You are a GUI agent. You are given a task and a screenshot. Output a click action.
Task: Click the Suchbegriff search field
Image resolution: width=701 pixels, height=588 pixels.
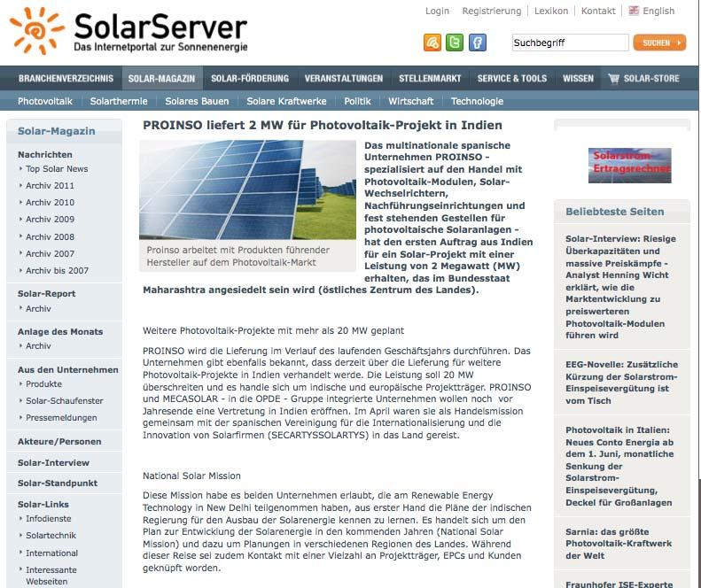pos(571,43)
